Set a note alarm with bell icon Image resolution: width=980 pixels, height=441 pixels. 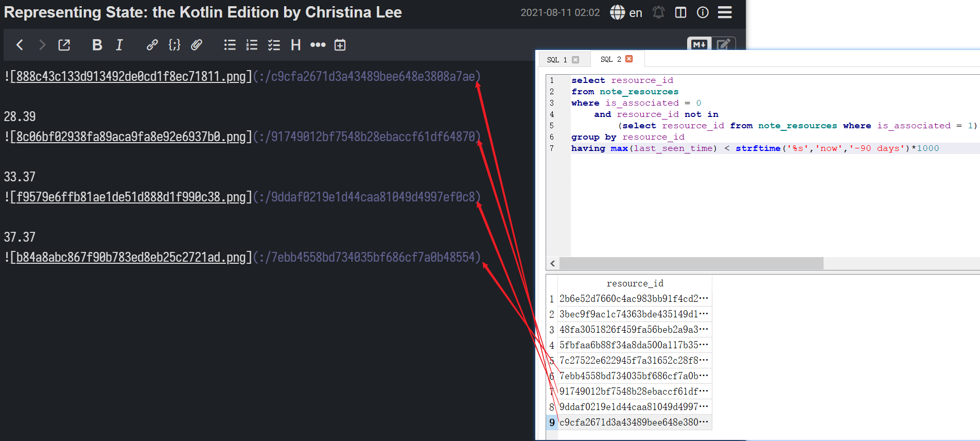pos(658,12)
